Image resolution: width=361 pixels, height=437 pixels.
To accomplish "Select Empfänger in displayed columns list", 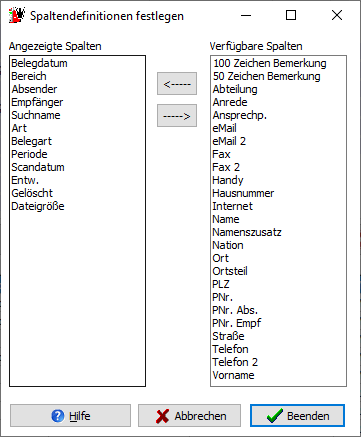I will (37, 102).
